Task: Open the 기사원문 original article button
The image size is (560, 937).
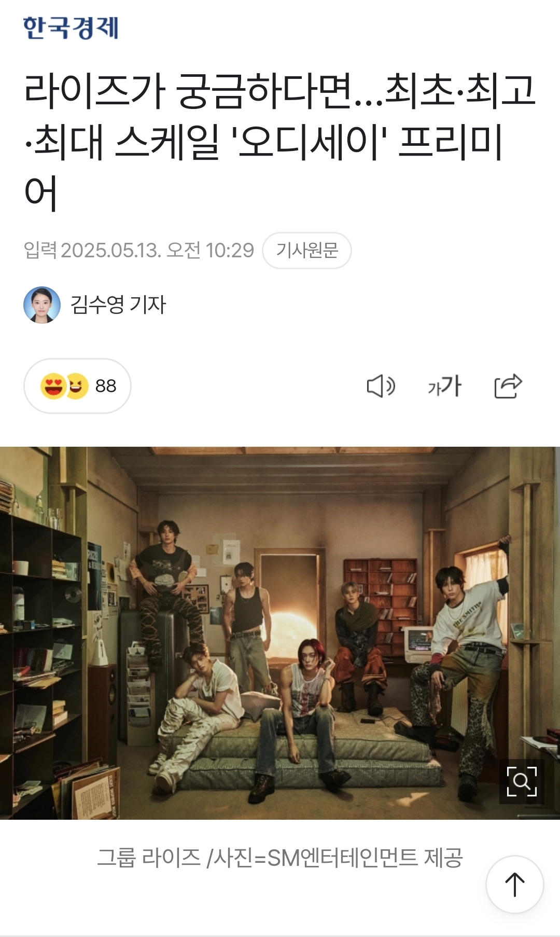Action: click(x=307, y=251)
